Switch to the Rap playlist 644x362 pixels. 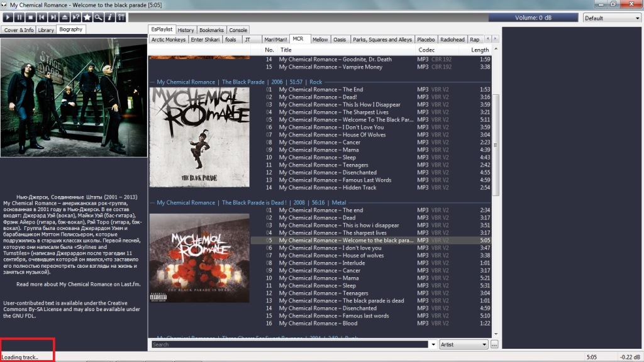475,40
